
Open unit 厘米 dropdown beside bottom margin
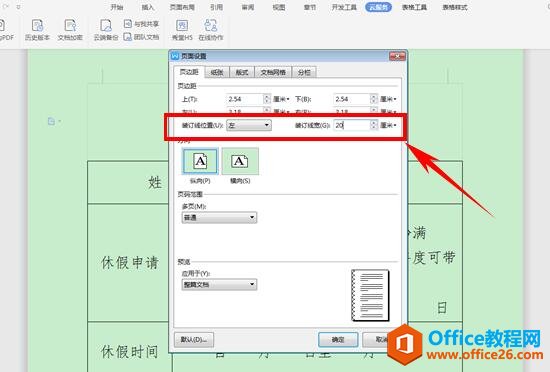coord(389,99)
